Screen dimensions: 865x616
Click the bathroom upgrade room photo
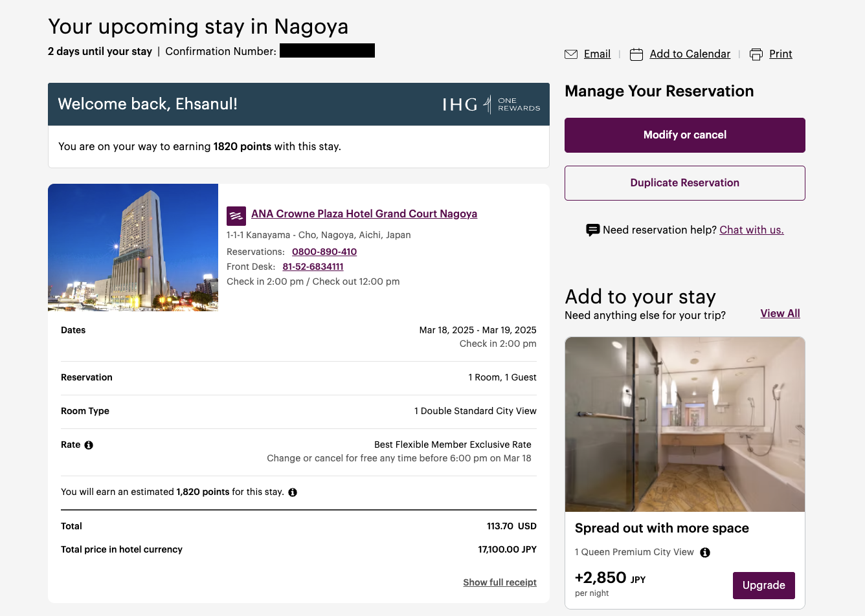click(x=685, y=424)
